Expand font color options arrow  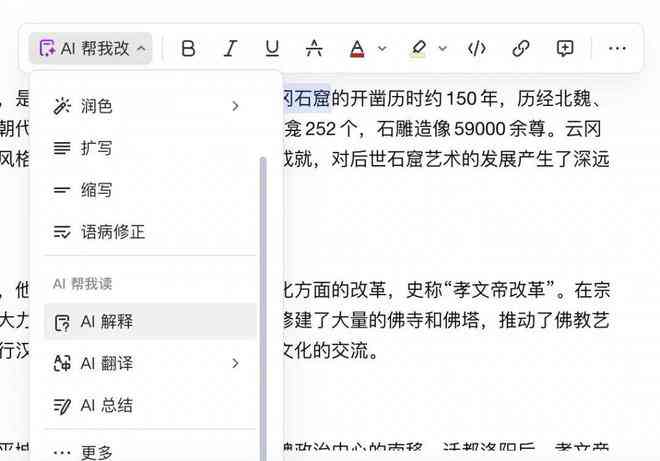[x=382, y=49]
